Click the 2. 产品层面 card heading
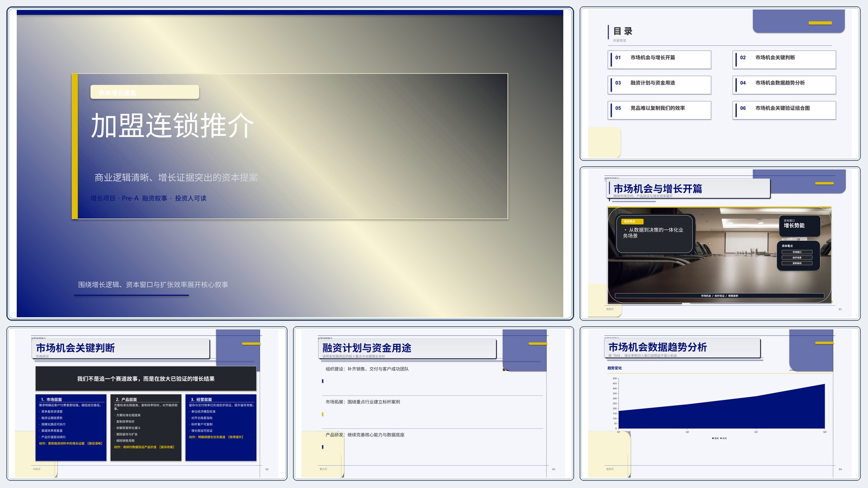The image size is (868, 488). coord(126,399)
